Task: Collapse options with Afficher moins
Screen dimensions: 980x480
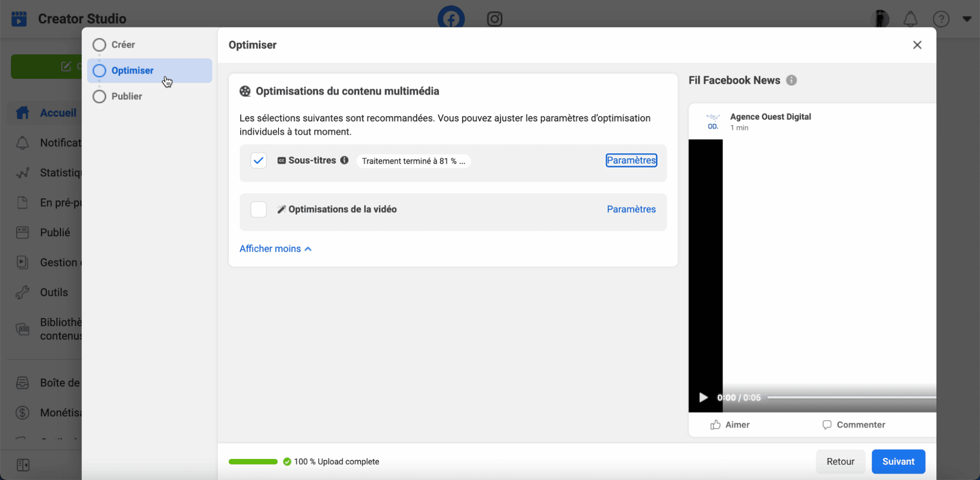Action: (x=275, y=249)
